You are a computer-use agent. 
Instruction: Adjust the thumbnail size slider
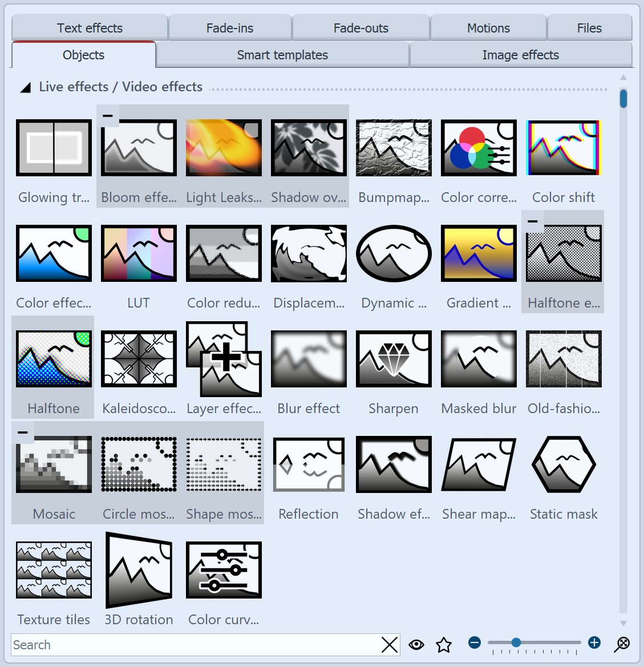click(516, 642)
